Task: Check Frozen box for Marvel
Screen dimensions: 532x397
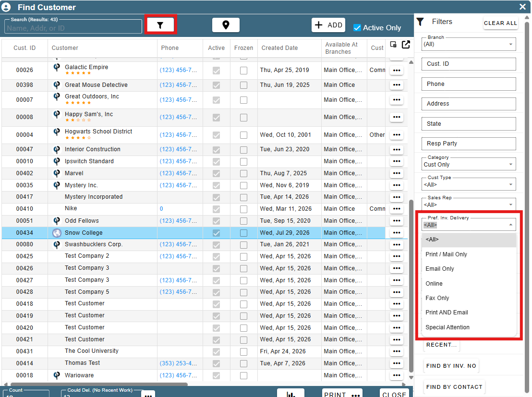Action: tap(243, 173)
